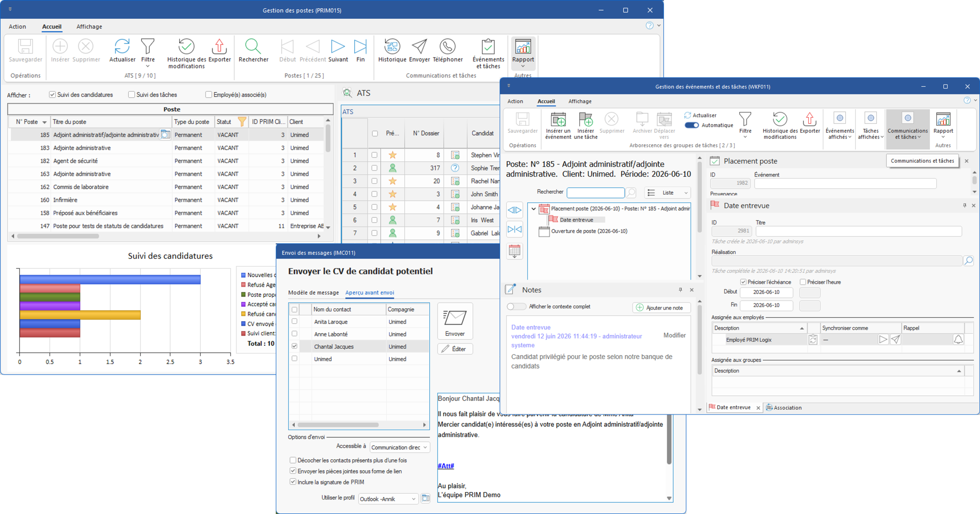
Task: Open Action menu in événements window
Action: 515,101
